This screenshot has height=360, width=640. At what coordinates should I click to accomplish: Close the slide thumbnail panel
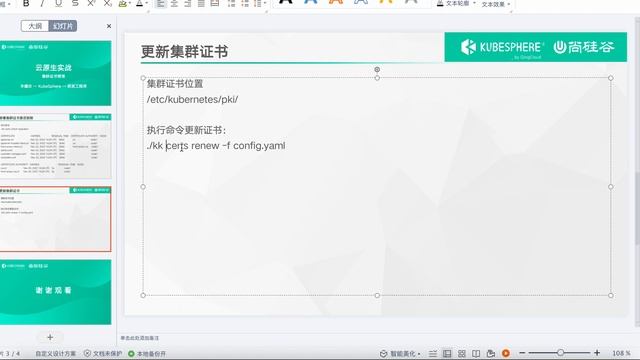pos(109,26)
